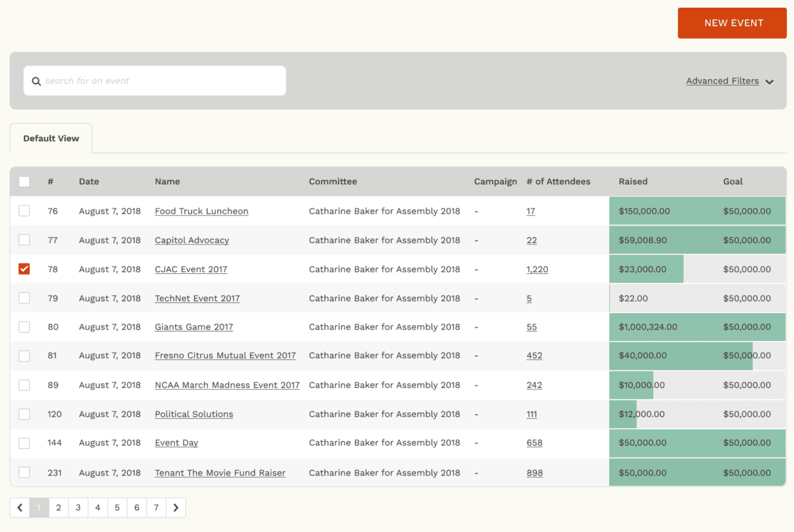This screenshot has height=532, width=794.
Task: Click $40,000.00 raised progress bar
Action: pyautogui.click(x=681, y=355)
